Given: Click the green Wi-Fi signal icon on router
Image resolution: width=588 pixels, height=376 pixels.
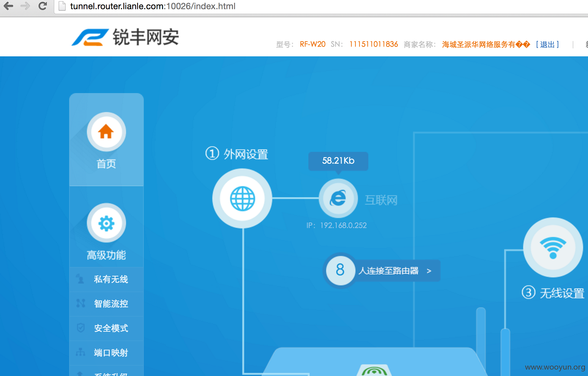Looking at the screenshot, I should point(374,371).
